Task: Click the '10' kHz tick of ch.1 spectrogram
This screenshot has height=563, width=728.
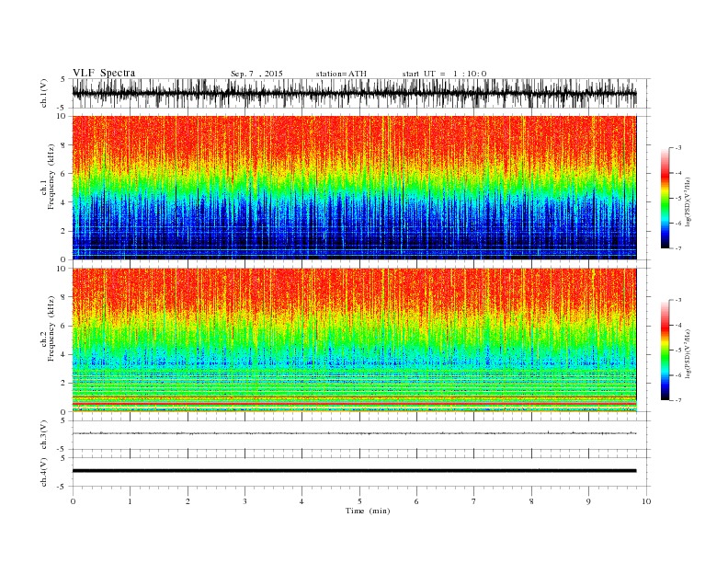Action: click(x=62, y=116)
